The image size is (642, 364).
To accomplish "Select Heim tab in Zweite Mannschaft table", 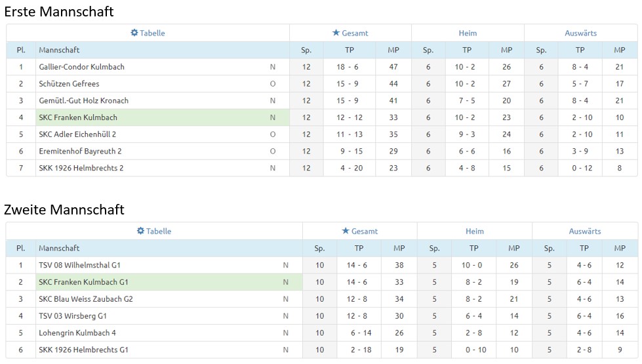I will 474,231.
